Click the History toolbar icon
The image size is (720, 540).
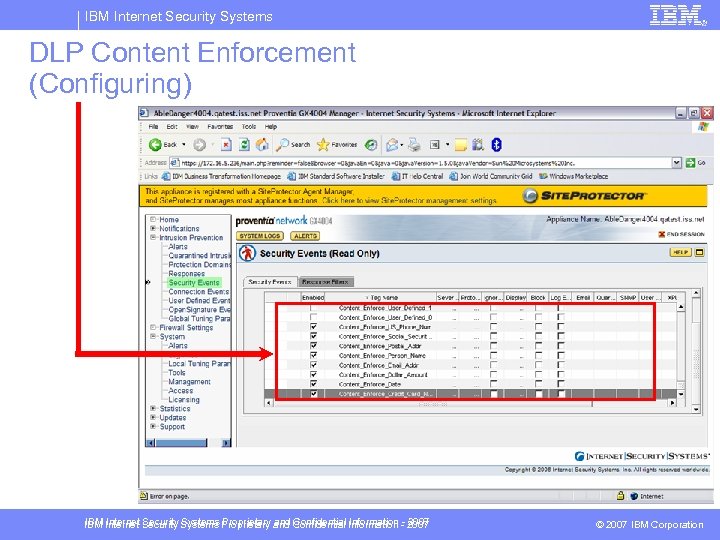tap(371, 145)
